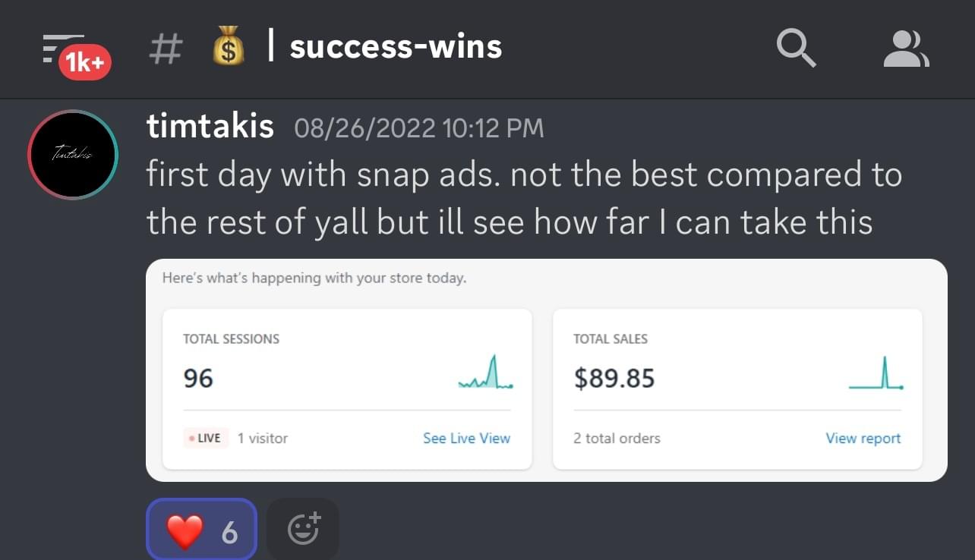Click the timtakis username
Viewport: 975px width, 560px height.
[210, 126]
